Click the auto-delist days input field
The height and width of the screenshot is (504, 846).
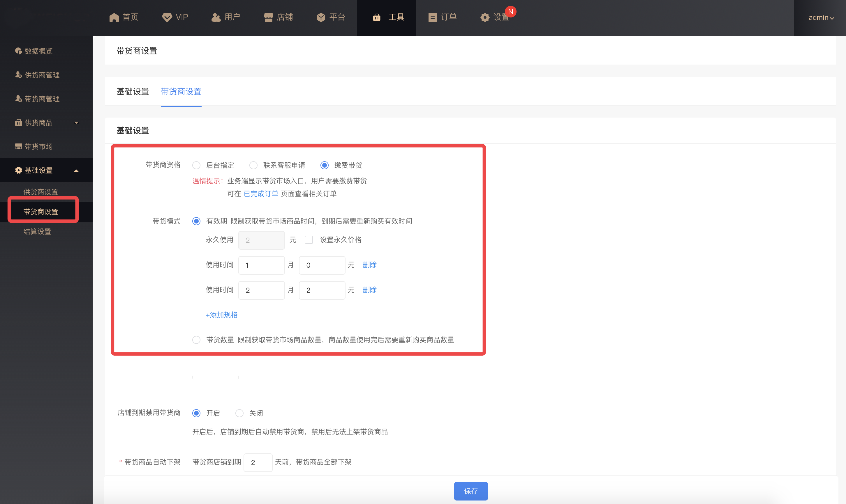point(258,462)
